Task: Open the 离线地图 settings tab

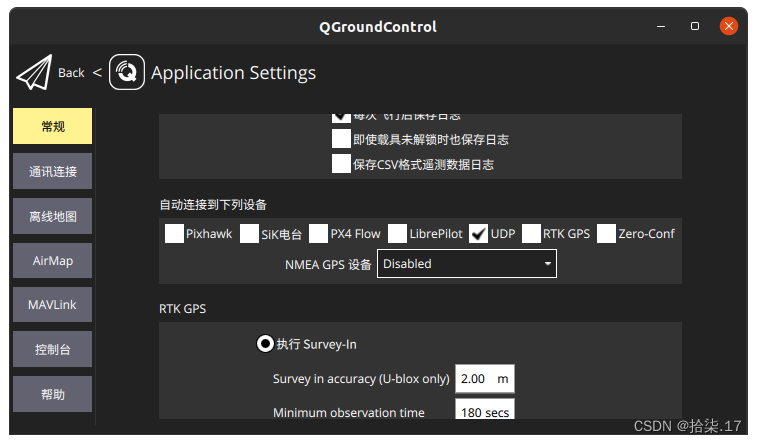Action: [53, 216]
